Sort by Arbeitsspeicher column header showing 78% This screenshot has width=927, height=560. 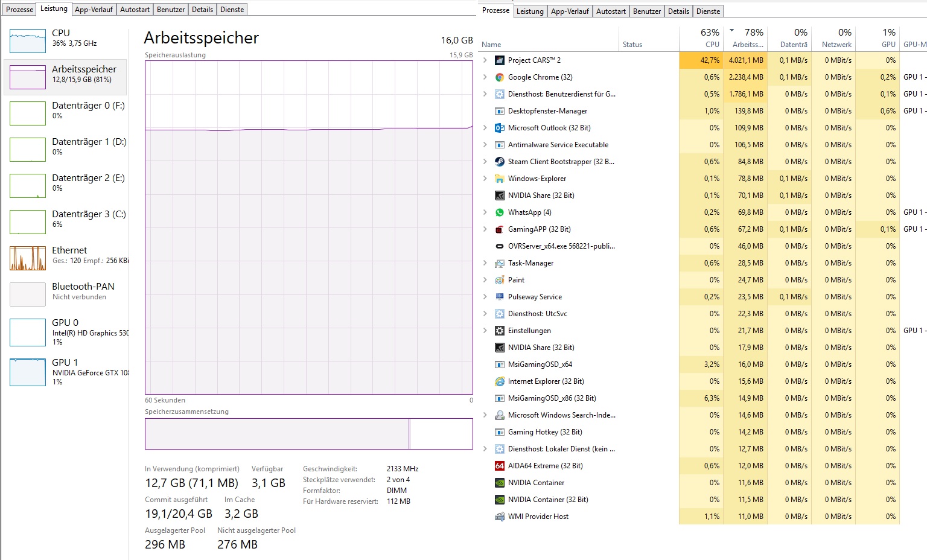tap(745, 38)
